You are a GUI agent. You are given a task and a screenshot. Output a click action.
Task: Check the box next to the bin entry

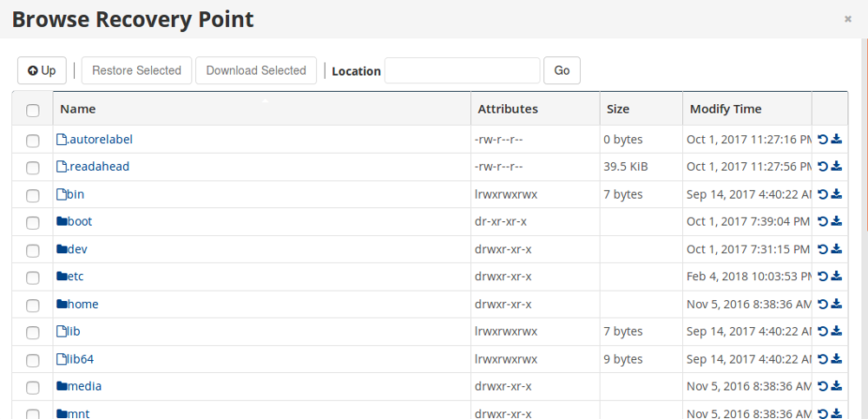point(33,195)
